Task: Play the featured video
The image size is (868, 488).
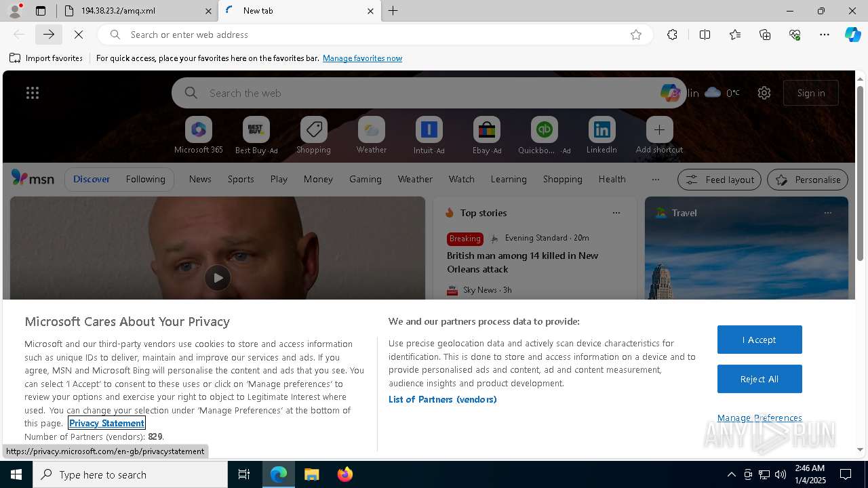Action: pos(218,278)
